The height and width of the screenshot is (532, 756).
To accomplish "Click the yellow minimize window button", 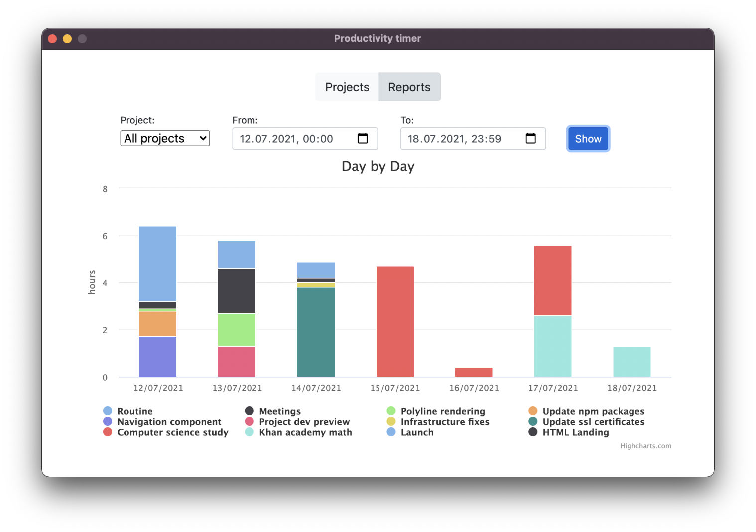I will (x=67, y=39).
